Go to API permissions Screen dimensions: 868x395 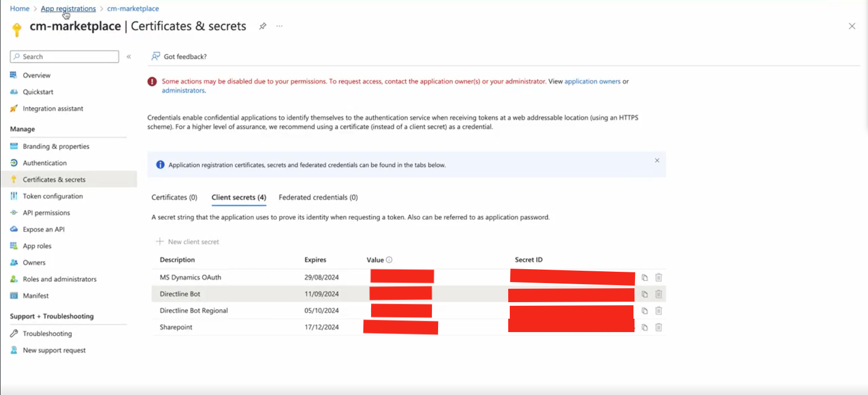point(46,212)
